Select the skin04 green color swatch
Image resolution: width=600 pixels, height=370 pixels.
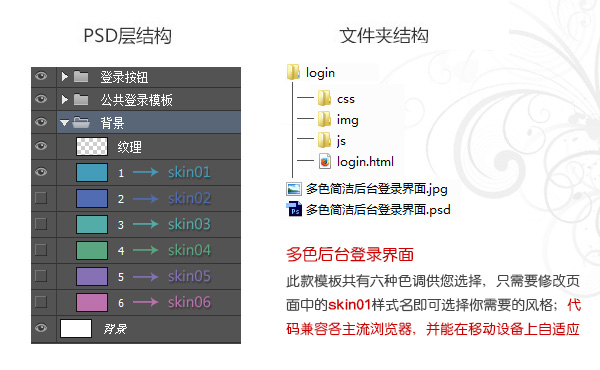click(92, 250)
